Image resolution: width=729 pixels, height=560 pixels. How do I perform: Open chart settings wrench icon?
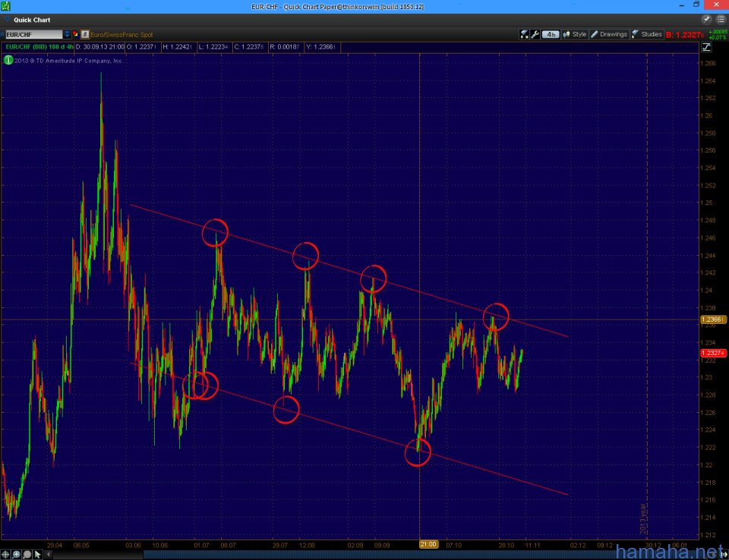tap(535, 34)
